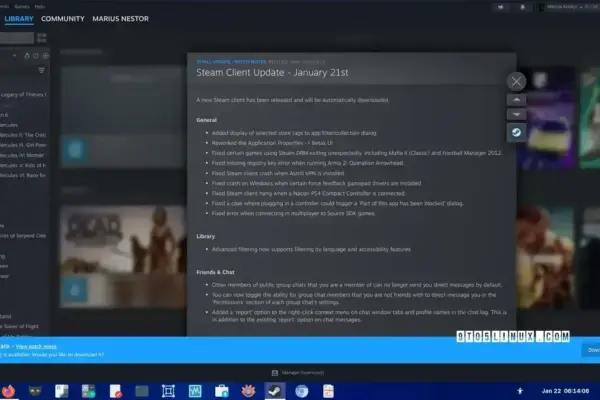600x400 pixels.
Task: Open the document with red badge taskbar icon
Action: 115,391
